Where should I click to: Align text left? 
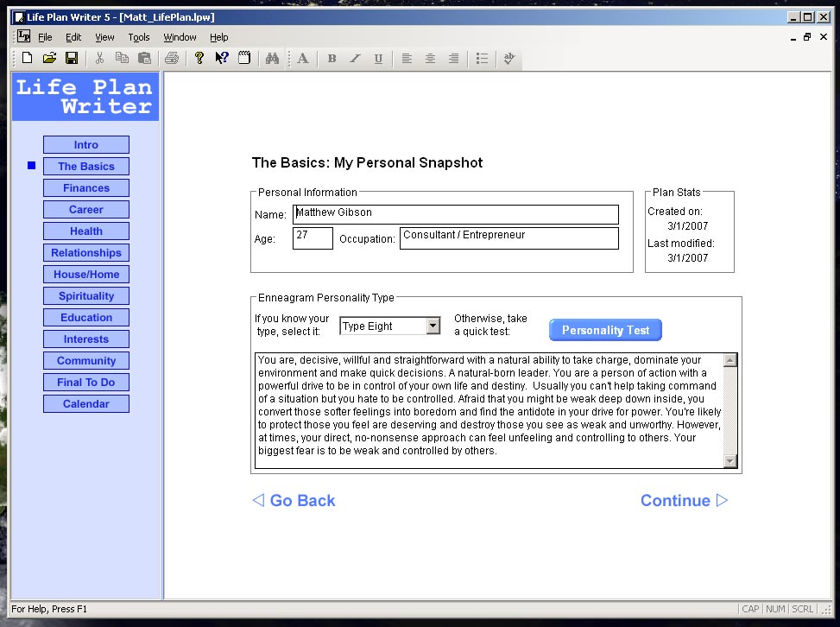(407, 59)
